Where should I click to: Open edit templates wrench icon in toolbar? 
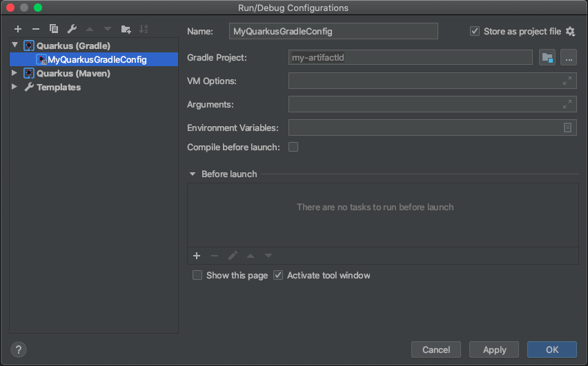click(x=72, y=29)
